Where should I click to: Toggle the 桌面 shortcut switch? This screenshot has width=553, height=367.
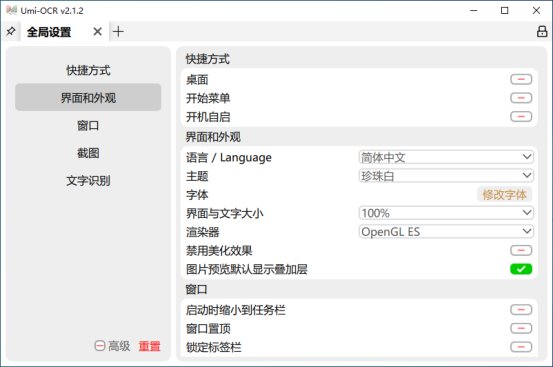click(521, 79)
